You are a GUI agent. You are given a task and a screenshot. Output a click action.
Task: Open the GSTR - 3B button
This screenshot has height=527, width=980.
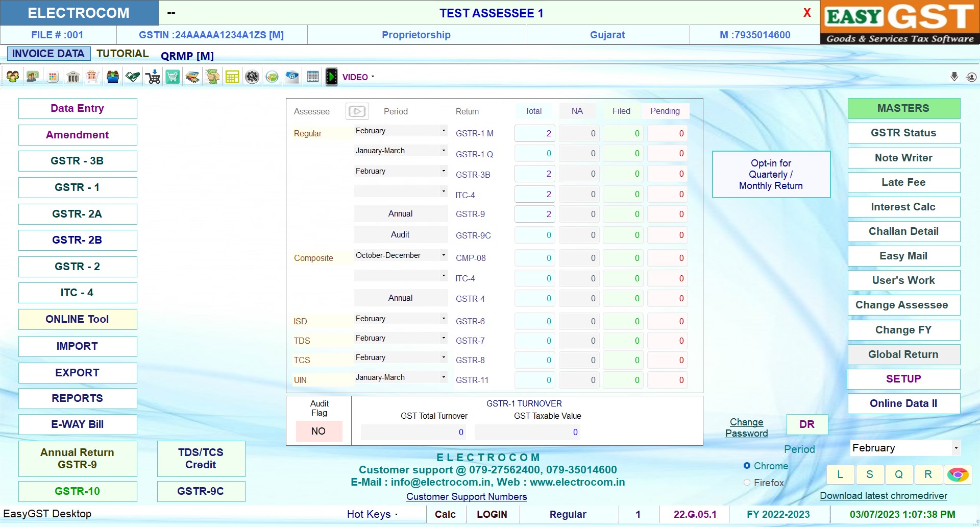78,161
